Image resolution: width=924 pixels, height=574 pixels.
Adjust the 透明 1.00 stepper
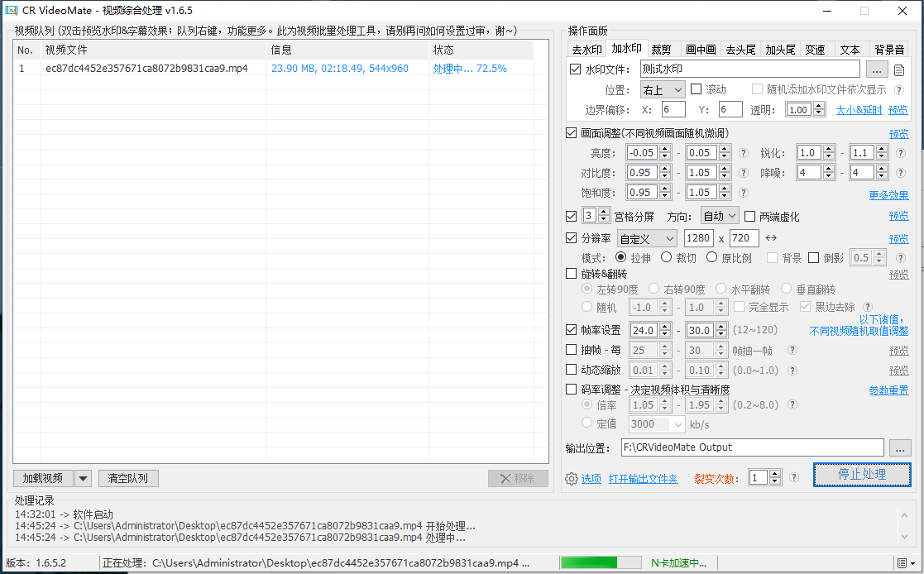pos(819,110)
